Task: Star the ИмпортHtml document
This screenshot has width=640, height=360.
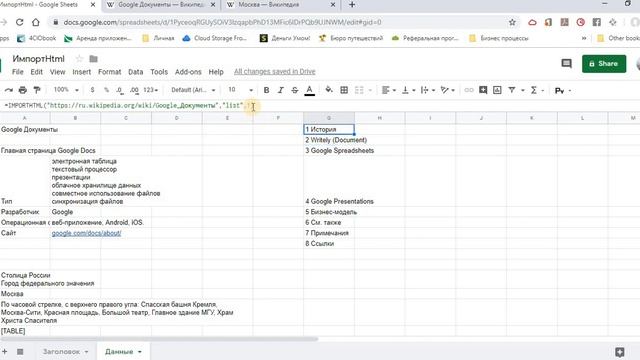Action: click(x=79, y=59)
